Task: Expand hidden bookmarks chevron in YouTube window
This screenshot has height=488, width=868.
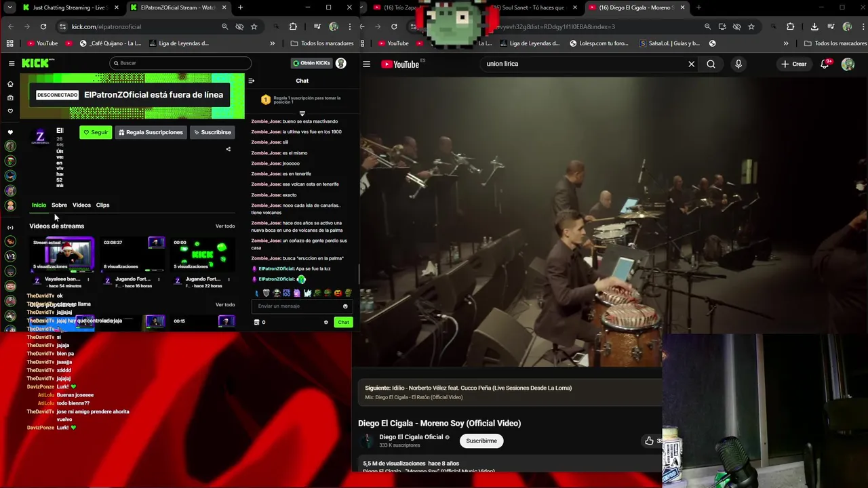Action: pos(786,43)
